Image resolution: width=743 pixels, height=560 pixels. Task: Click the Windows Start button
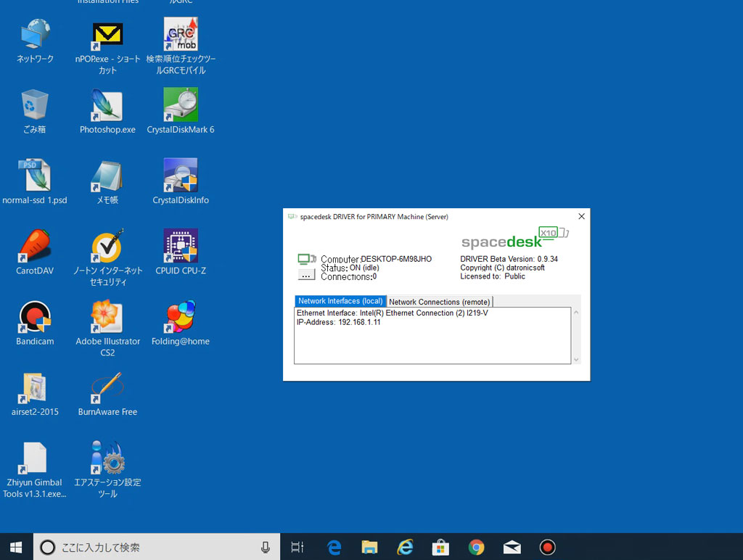16,547
